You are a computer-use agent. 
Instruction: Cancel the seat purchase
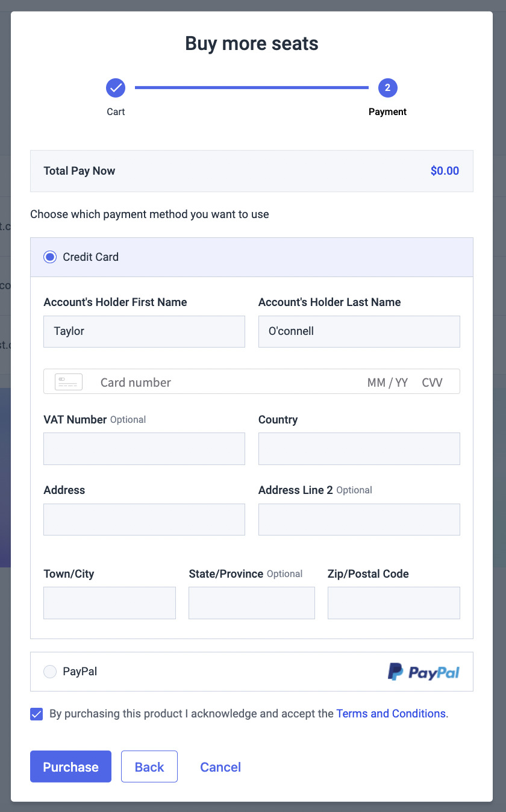point(220,767)
